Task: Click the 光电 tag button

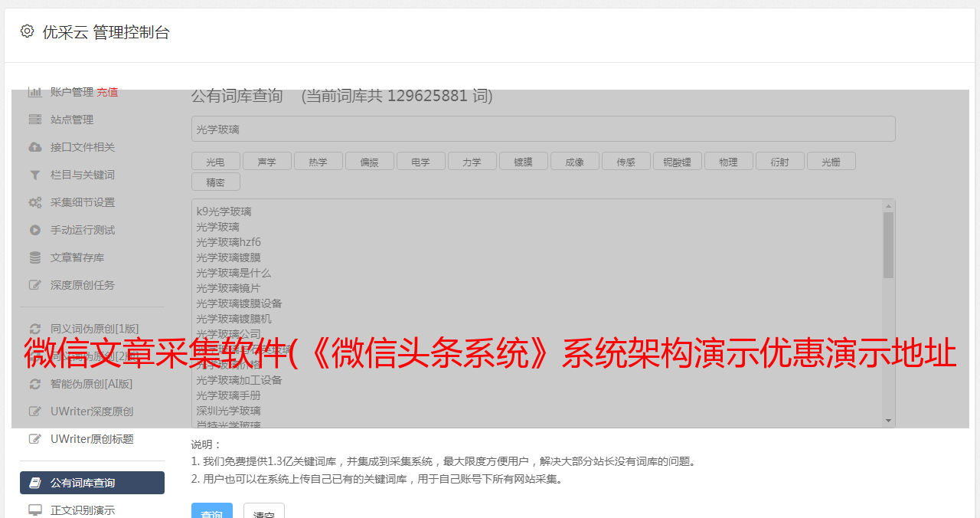Action: point(215,161)
